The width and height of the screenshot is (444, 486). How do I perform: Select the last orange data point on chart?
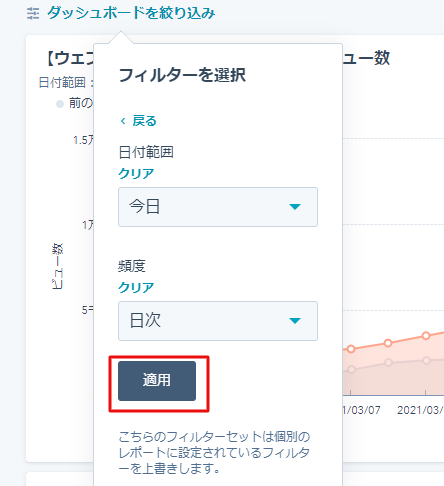point(426,336)
